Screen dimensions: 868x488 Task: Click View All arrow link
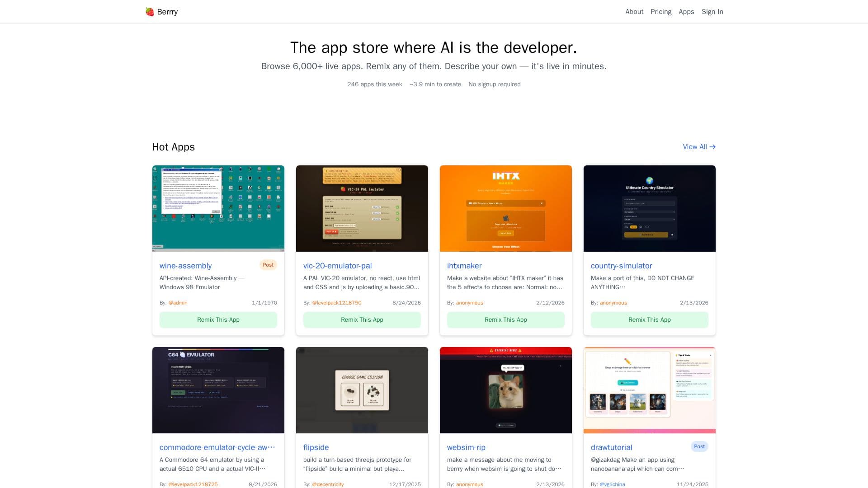699,147
